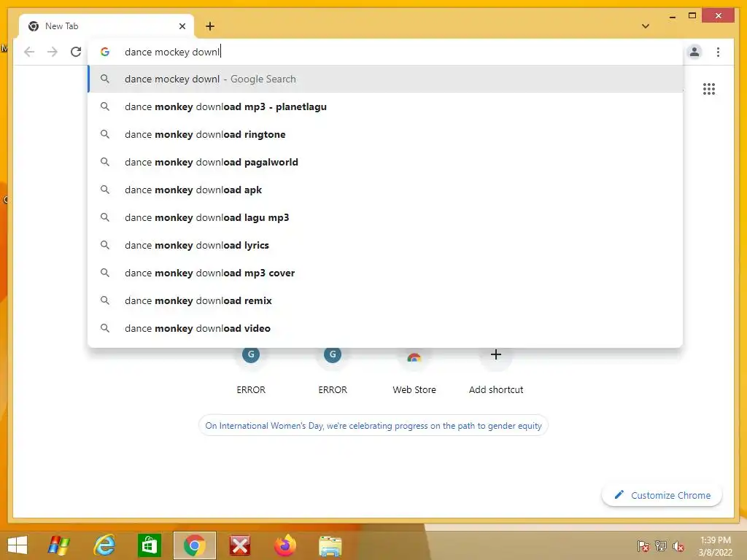The image size is (747, 560).
Task: Choose 'dance monkey download apk' suggestion
Action: (385, 190)
